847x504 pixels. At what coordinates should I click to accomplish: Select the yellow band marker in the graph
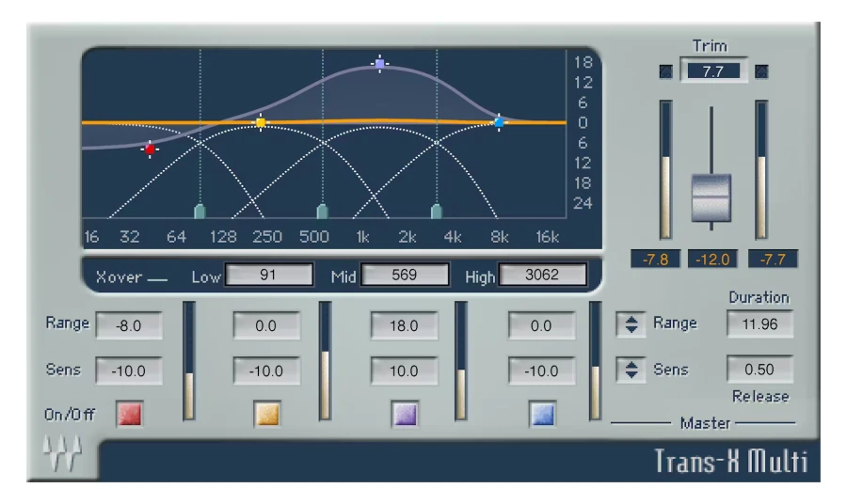tap(261, 122)
